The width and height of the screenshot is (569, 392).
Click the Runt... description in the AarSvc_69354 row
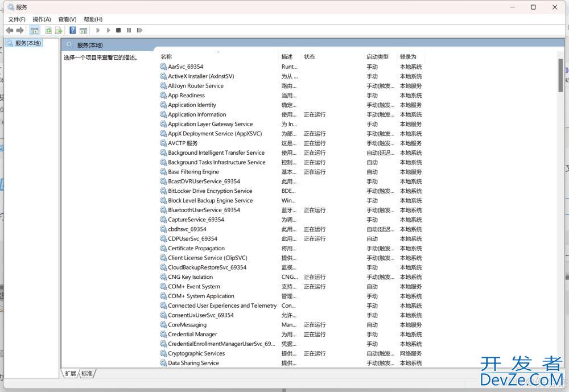click(289, 67)
